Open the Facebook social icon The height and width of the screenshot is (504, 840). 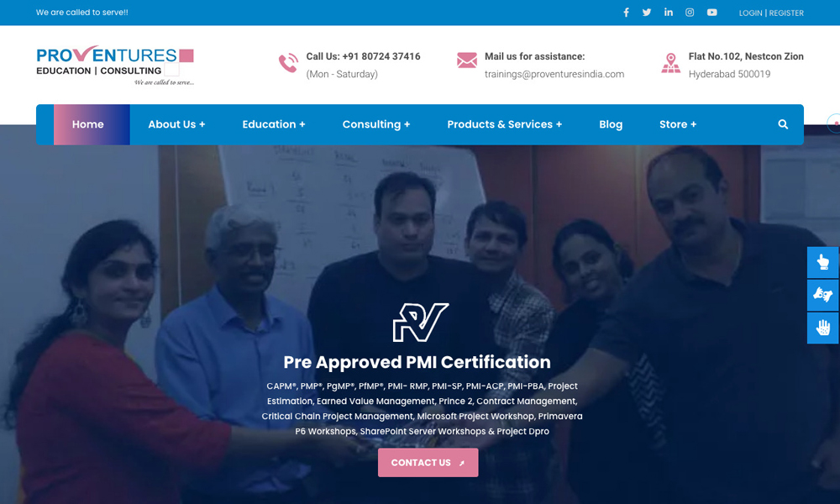coord(626,13)
